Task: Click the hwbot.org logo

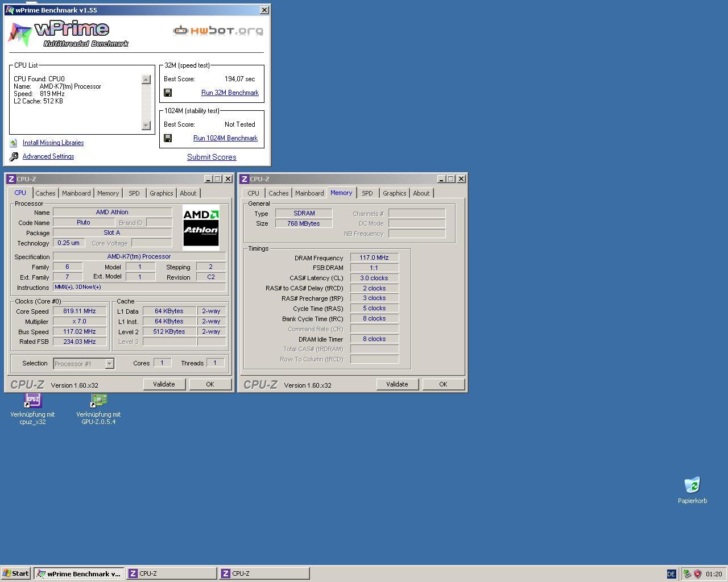Action: [218, 30]
